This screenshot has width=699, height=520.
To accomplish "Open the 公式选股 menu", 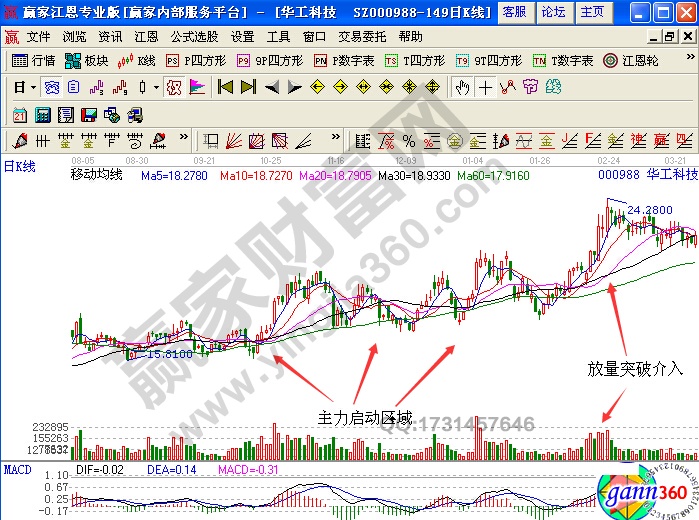I will click(x=194, y=36).
